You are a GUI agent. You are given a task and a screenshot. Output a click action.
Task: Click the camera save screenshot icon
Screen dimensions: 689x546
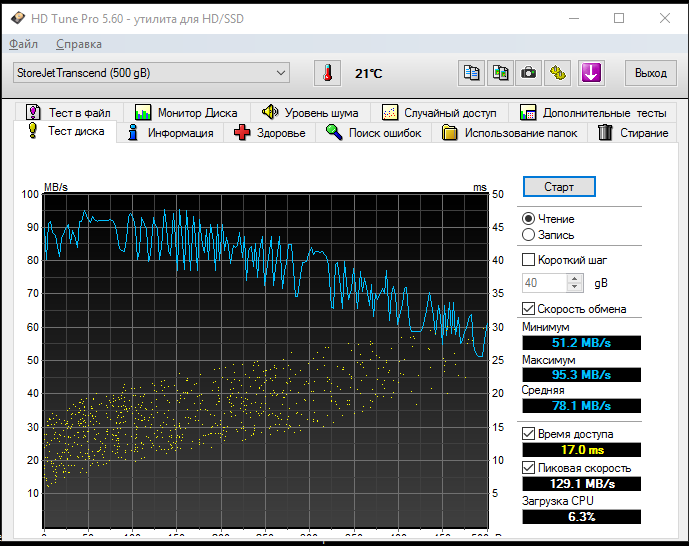click(x=529, y=73)
